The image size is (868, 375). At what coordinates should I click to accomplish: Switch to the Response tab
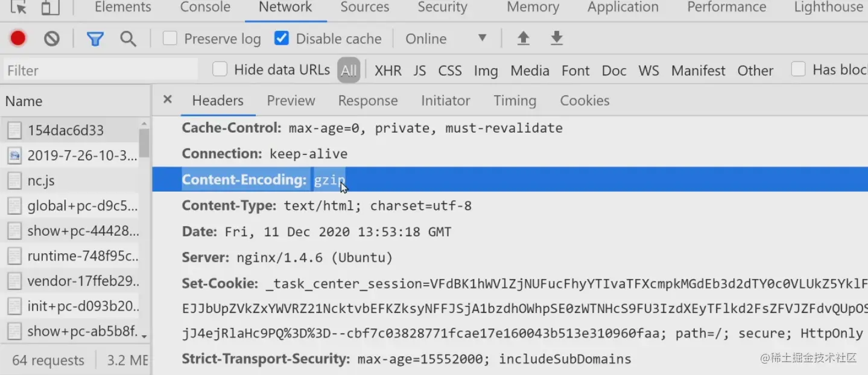pos(368,101)
